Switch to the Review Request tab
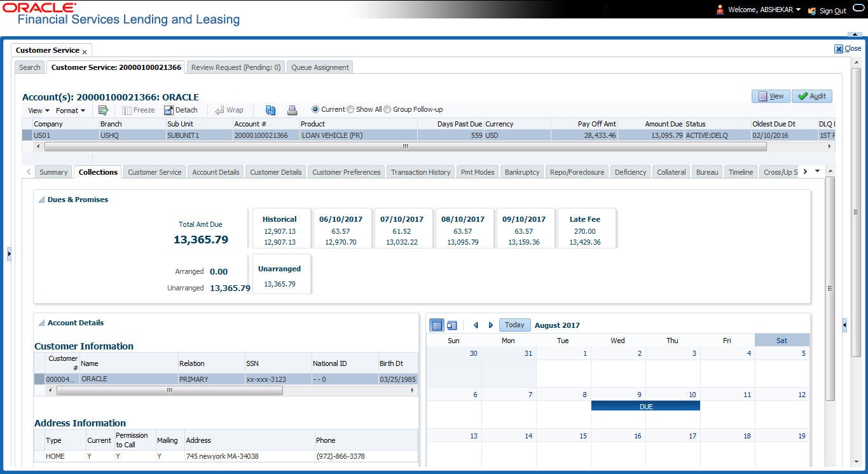This screenshot has width=868, height=474. point(236,67)
